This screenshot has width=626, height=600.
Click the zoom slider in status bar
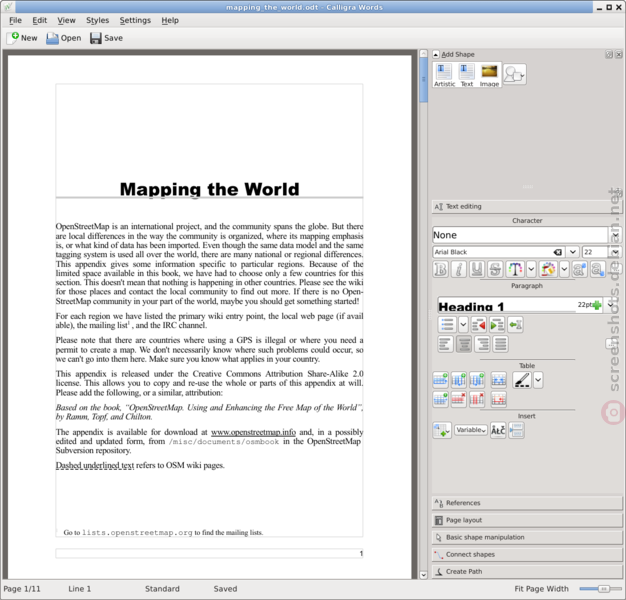coord(600,589)
